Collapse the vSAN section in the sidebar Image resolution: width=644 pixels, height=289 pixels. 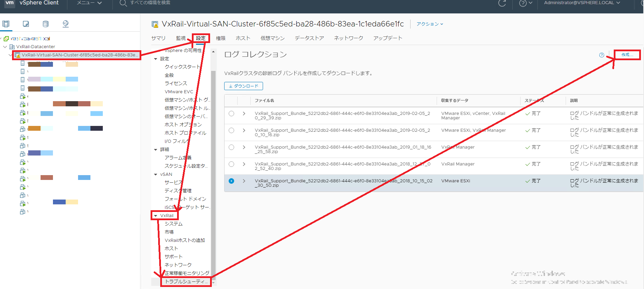(156, 175)
